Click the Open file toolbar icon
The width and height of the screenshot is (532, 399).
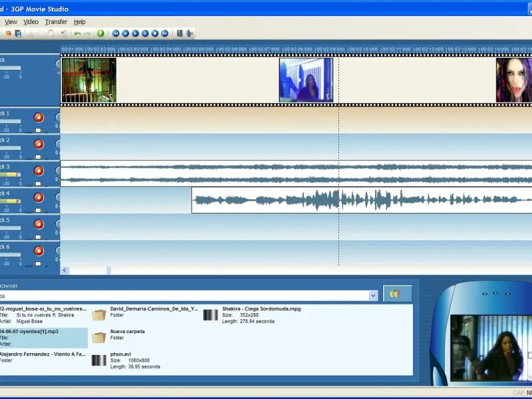9,33
